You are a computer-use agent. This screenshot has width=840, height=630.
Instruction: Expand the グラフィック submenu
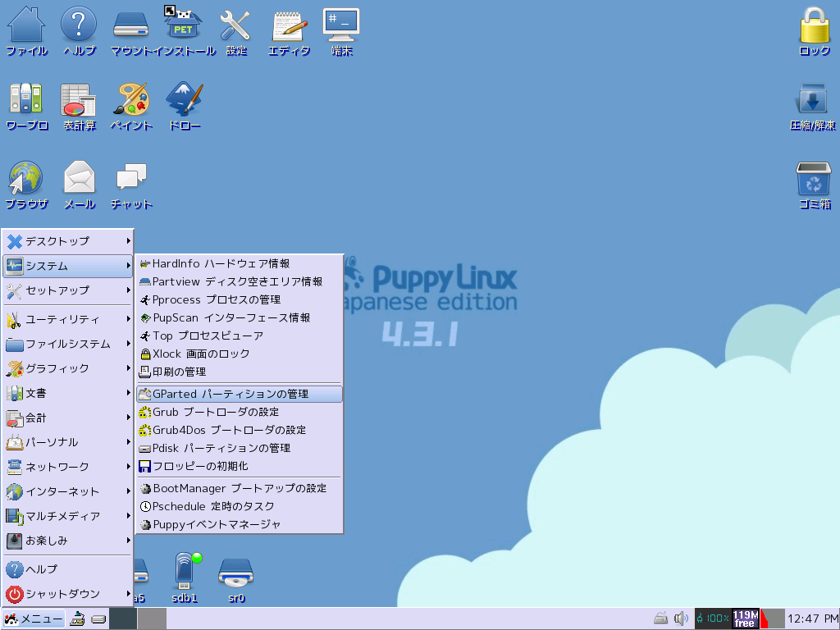67,369
